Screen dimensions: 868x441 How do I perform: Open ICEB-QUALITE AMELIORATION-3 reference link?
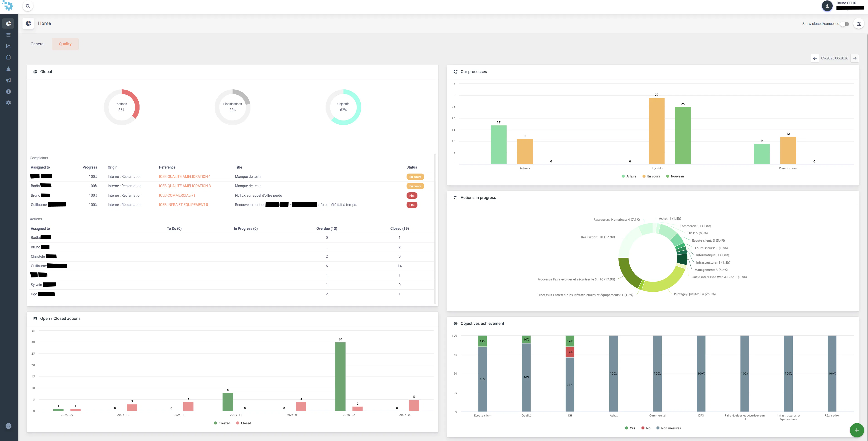[185, 186]
